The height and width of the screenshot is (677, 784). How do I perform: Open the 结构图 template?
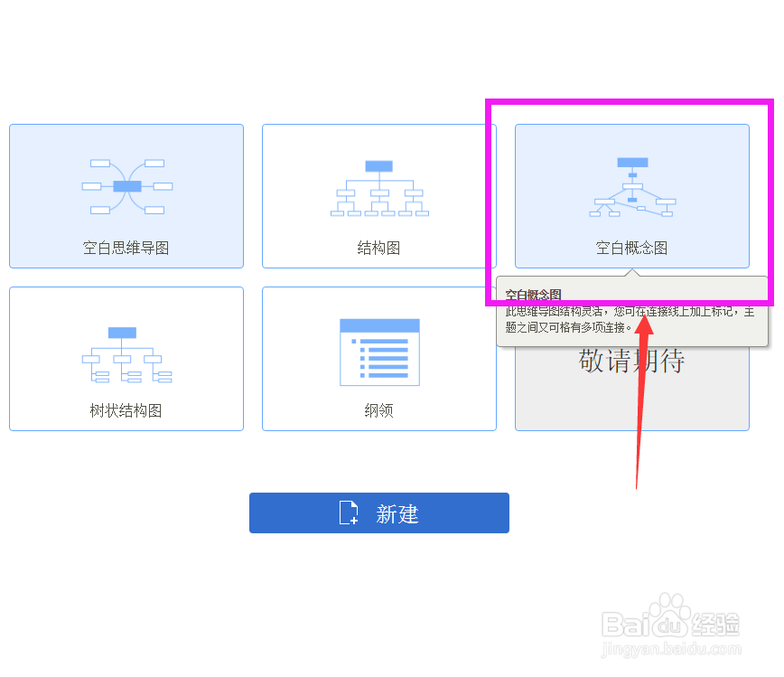pos(378,196)
